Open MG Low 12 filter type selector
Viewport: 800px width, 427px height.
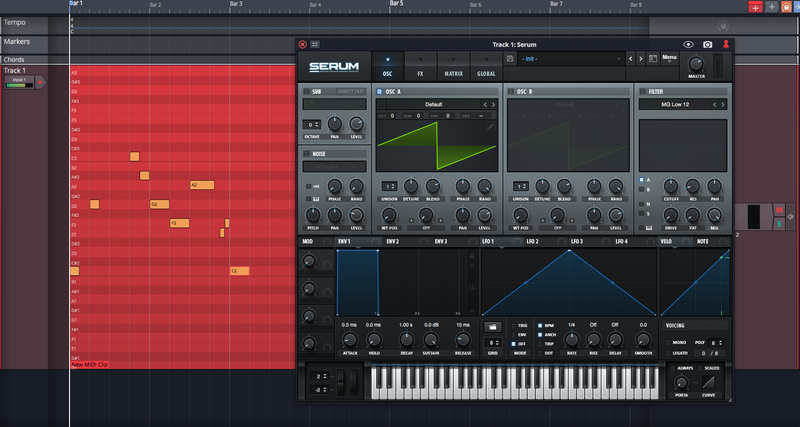point(674,104)
